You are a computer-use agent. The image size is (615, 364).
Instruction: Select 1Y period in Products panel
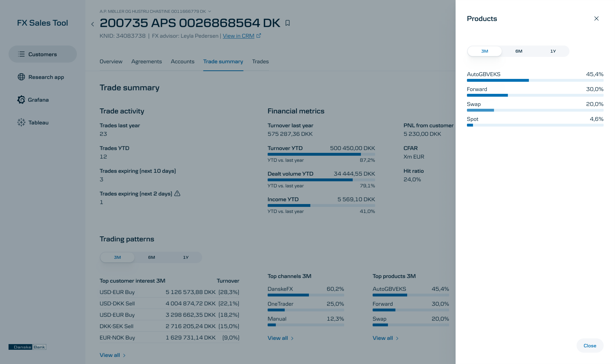click(553, 51)
